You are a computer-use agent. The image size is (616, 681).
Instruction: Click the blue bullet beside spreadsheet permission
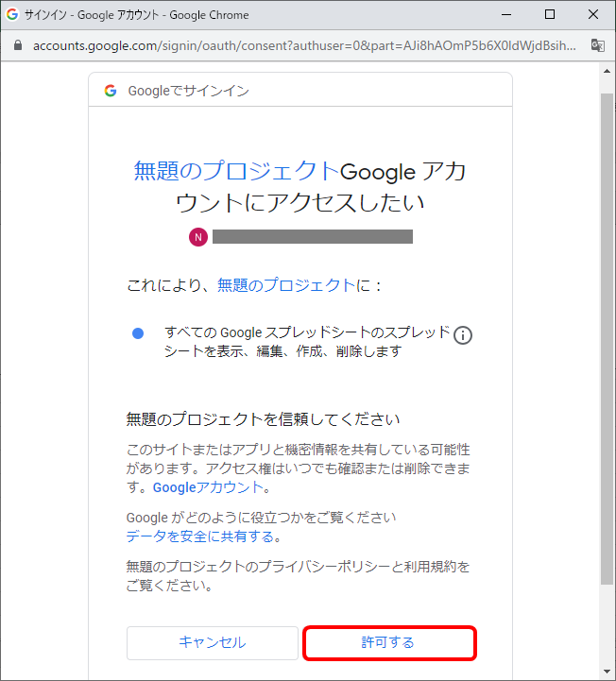tap(138, 333)
